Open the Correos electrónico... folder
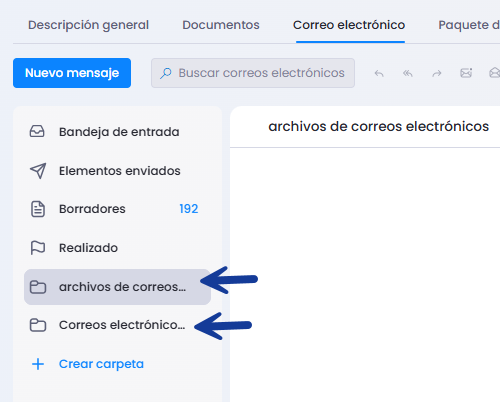 [117, 325]
